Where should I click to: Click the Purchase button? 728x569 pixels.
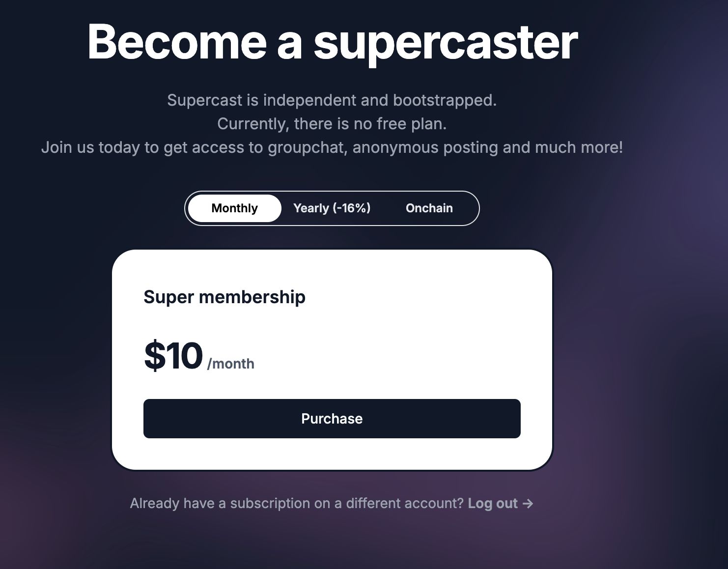[x=332, y=419]
